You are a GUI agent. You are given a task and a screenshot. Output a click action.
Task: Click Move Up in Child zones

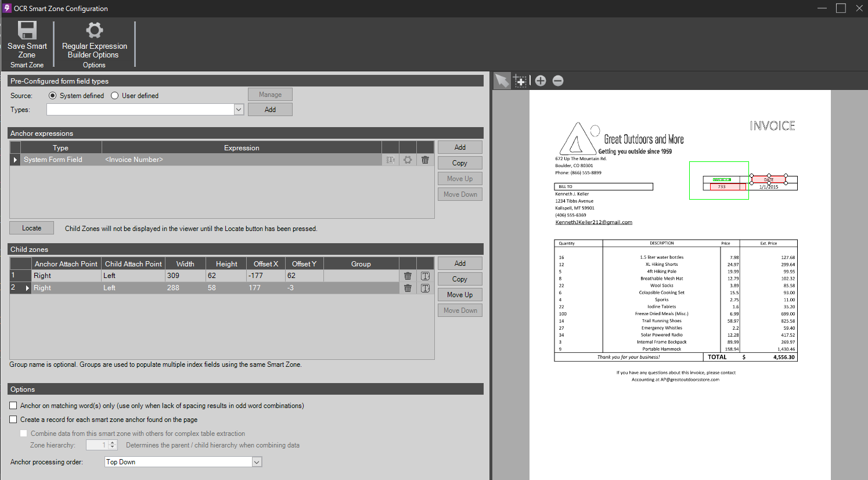click(459, 295)
